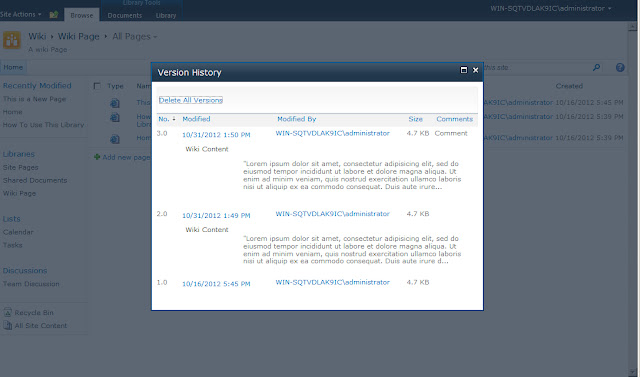Open the Libraries heading link
The image size is (640, 377).
19,154
